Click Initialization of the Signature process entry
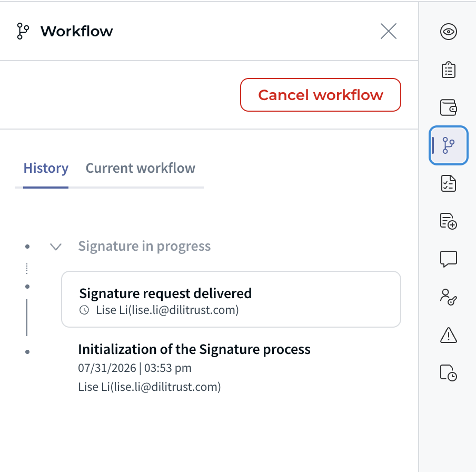The image size is (476, 472). coord(194,349)
